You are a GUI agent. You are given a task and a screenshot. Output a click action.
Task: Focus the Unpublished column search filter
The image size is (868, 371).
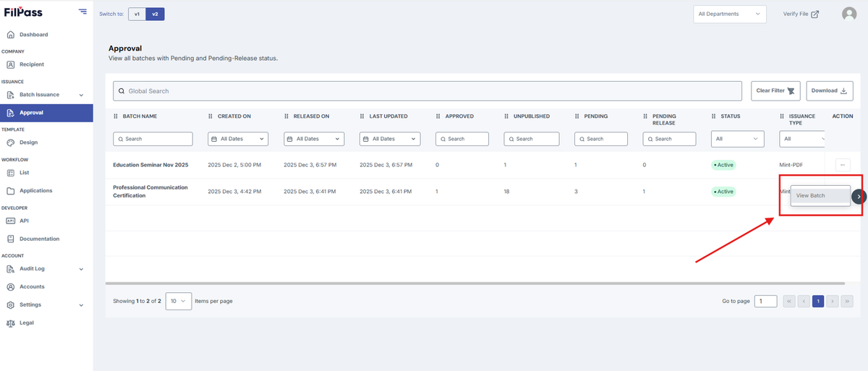tap(532, 139)
